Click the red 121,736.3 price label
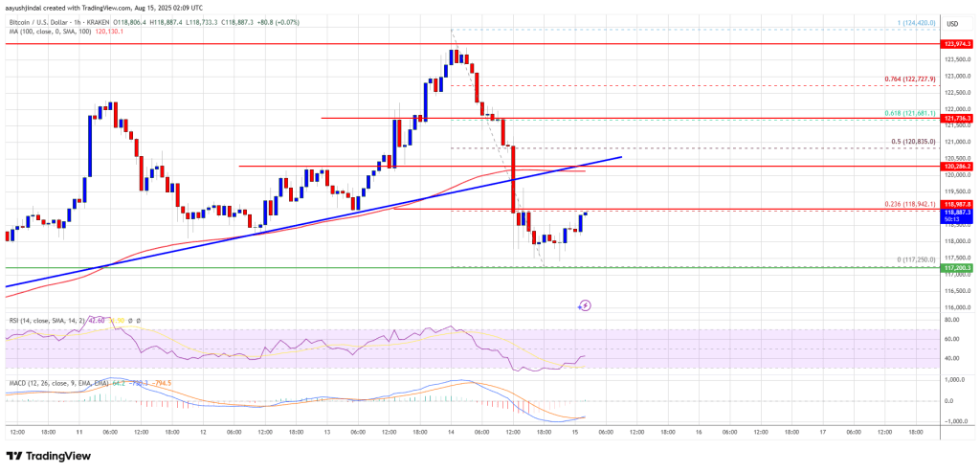 coord(956,118)
